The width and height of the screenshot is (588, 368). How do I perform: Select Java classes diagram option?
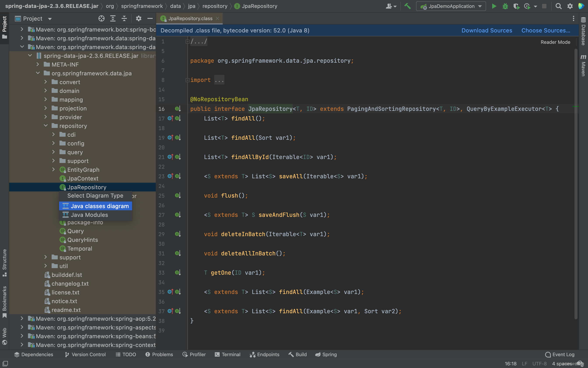point(96,206)
